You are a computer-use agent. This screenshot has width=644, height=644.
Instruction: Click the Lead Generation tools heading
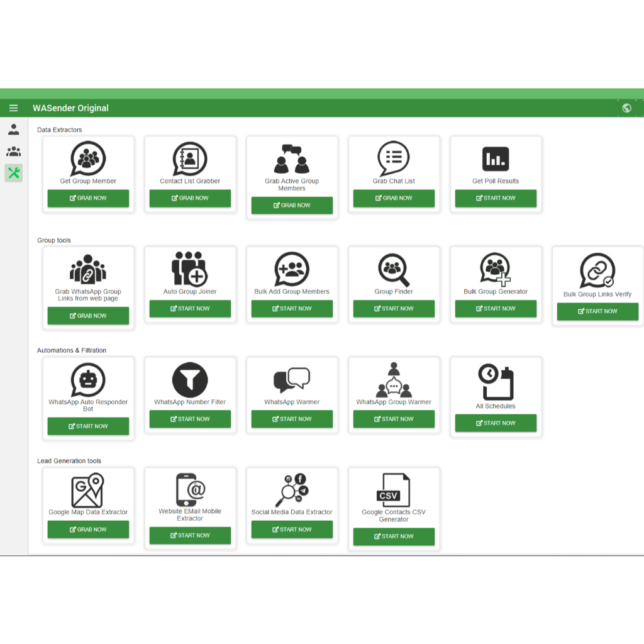coord(69,461)
